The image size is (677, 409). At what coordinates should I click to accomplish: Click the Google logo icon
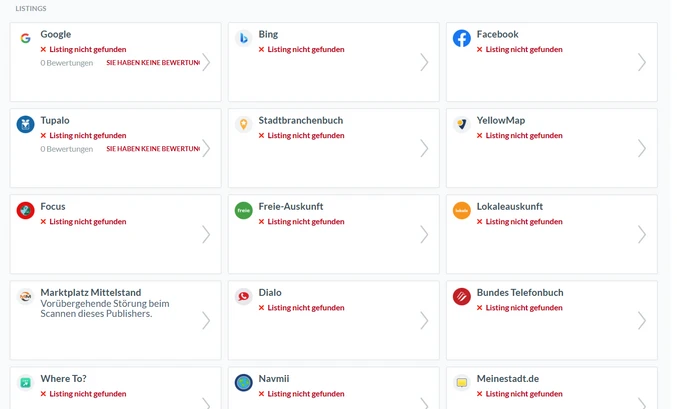point(25,39)
